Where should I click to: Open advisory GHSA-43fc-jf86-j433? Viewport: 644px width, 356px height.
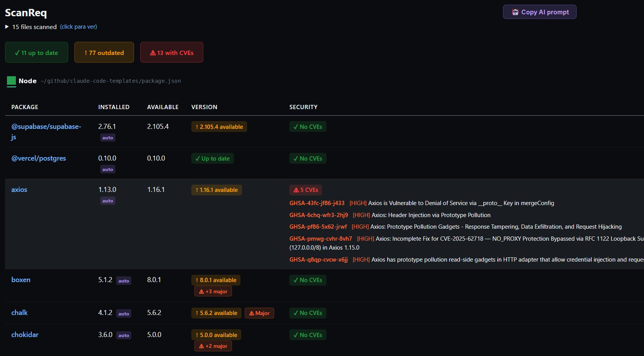pyautogui.click(x=317, y=203)
